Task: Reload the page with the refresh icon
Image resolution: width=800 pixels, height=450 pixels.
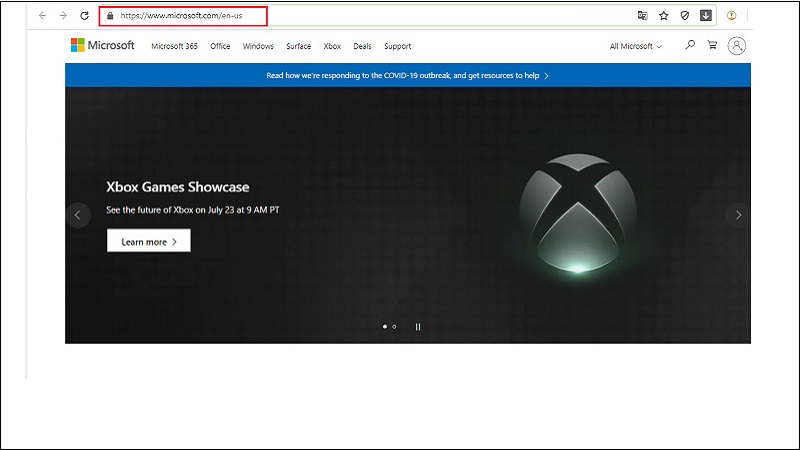Action: pos(84,16)
